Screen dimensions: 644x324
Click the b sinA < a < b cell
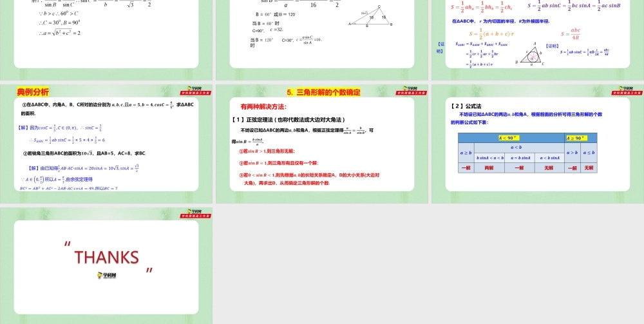[489, 158]
